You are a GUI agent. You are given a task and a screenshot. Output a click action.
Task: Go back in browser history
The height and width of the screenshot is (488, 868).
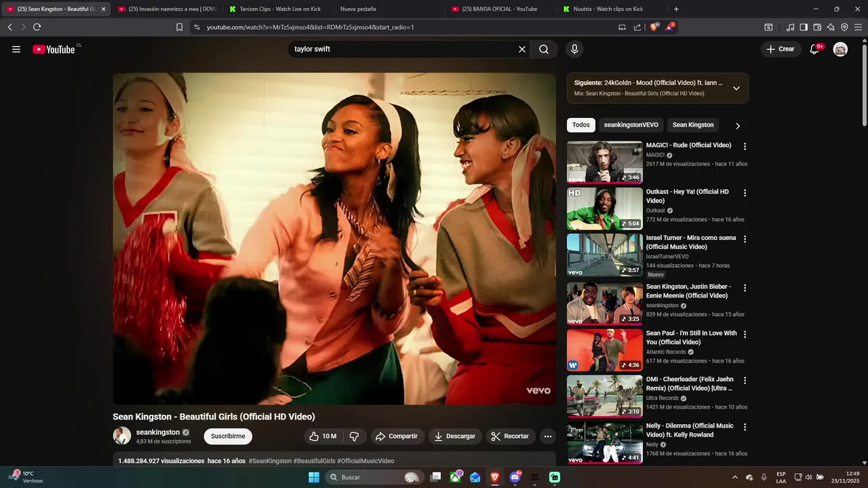(9, 27)
